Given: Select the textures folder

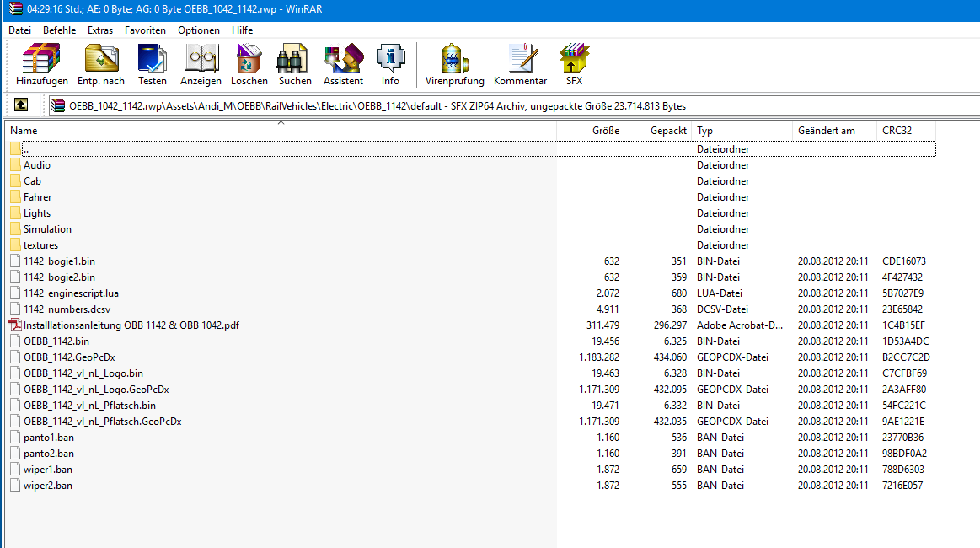Looking at the screenshot, I should click(40, 245).
